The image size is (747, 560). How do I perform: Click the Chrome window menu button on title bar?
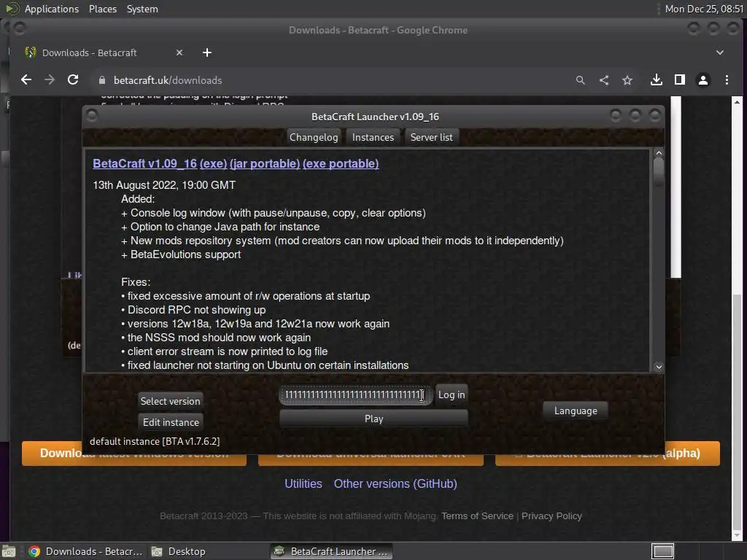[20, 28]
